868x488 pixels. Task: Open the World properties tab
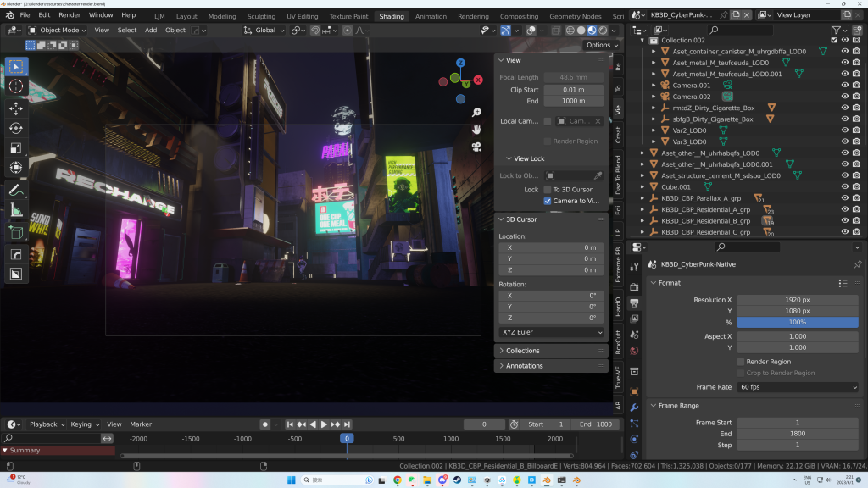pos(634,351)
